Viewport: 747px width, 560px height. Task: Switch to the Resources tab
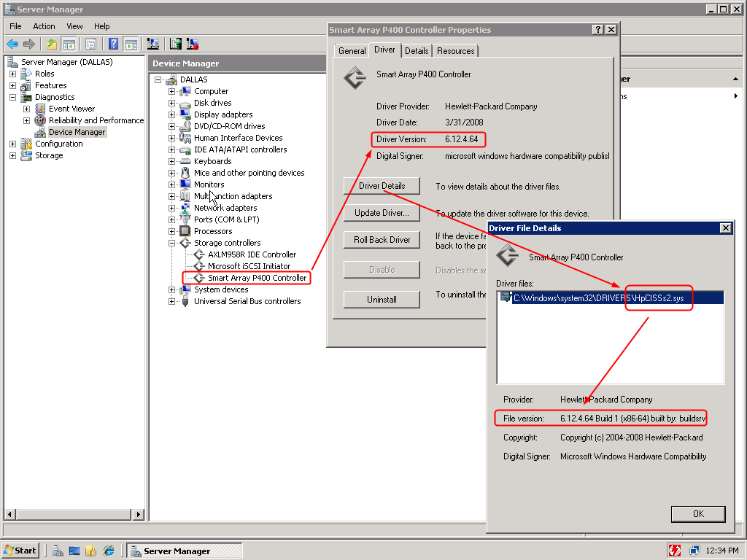[455, 51]
